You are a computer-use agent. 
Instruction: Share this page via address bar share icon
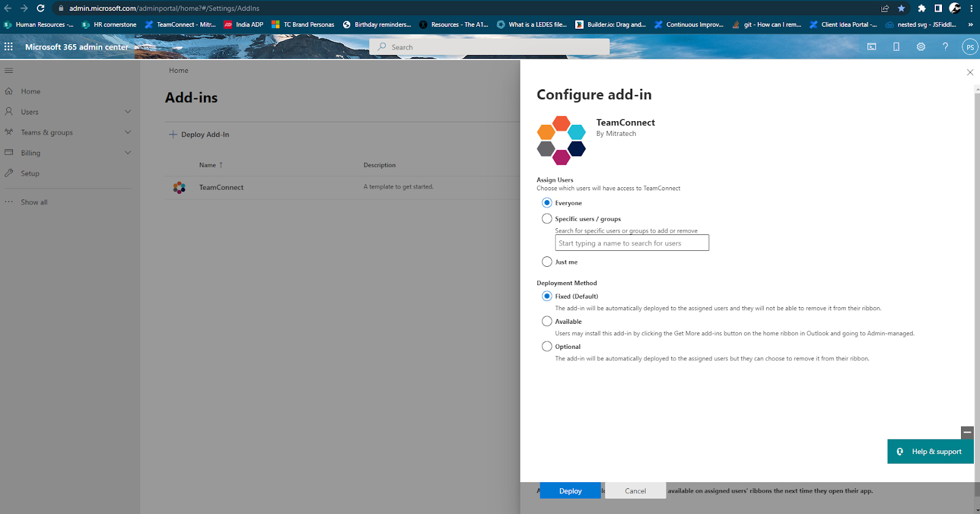point(885,8)
